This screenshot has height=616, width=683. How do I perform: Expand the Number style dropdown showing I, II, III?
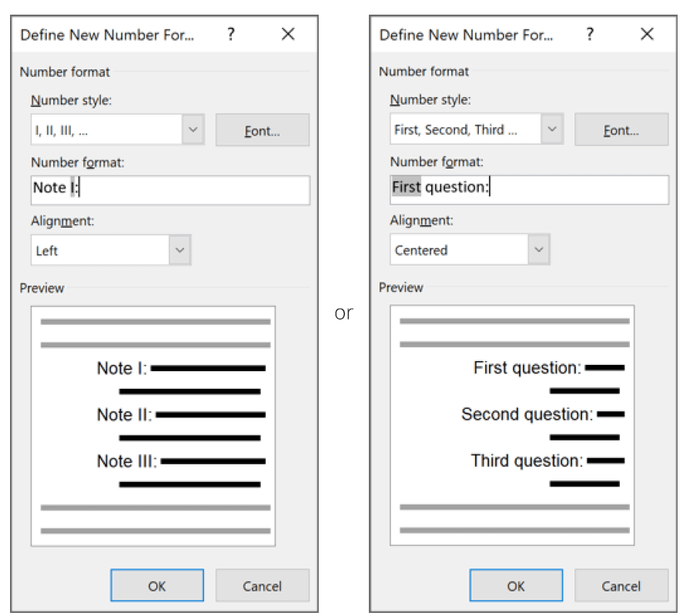pos(193,129)
